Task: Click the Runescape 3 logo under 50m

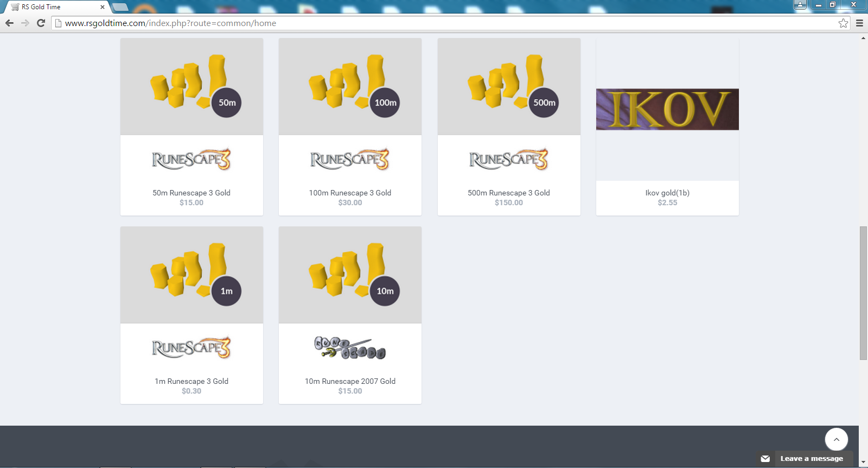Action: point(192,159)
